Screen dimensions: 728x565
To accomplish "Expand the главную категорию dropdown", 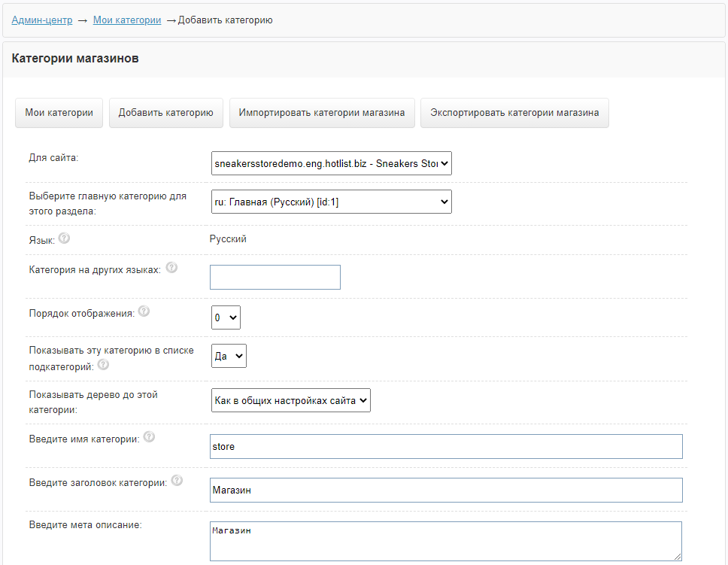I will click(x=331, y=202).
